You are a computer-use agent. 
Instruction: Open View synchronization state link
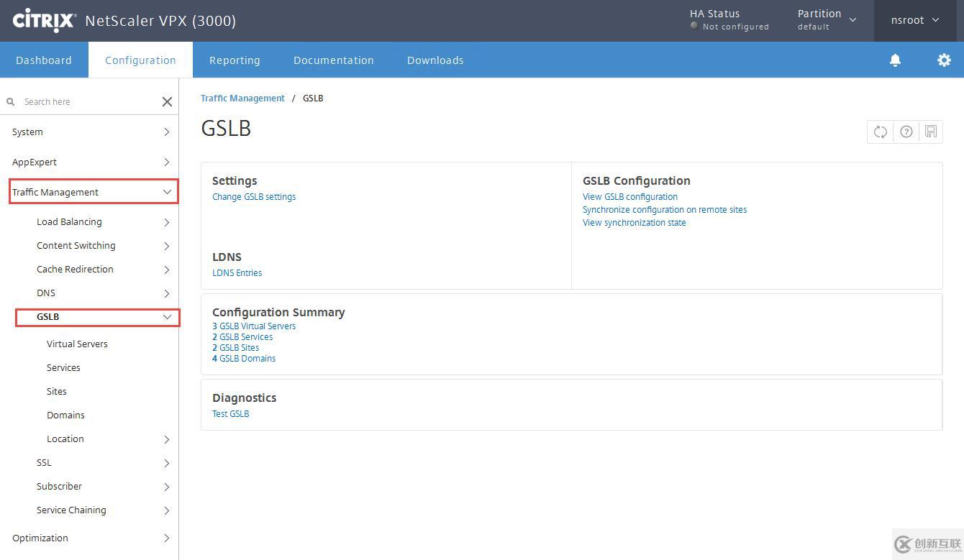coord(635,223)
